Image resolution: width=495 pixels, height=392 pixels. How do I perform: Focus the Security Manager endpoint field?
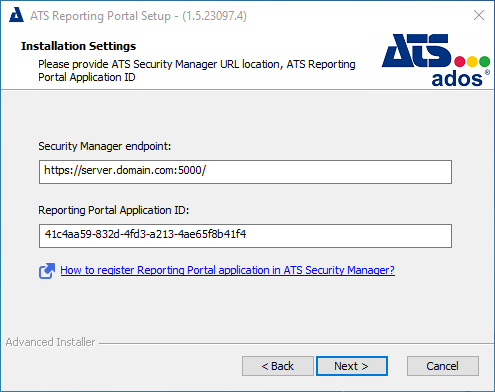point(245,172)
